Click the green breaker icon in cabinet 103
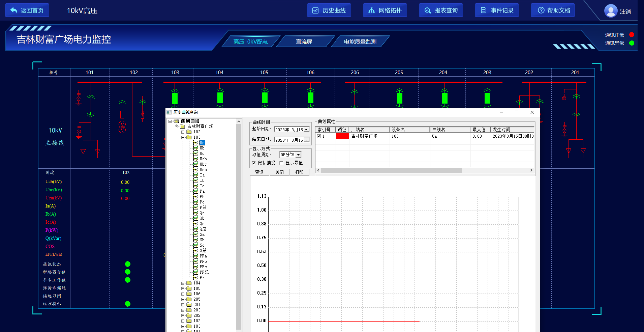 coord(175,98)
